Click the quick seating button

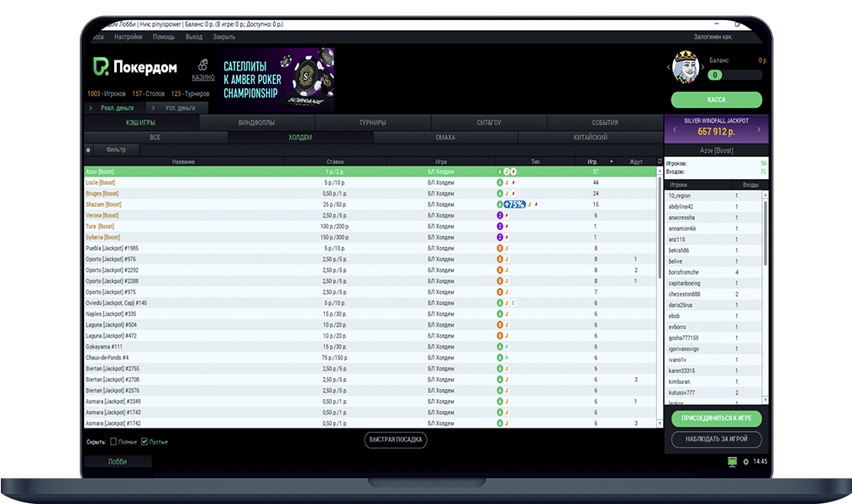[396, 439]
